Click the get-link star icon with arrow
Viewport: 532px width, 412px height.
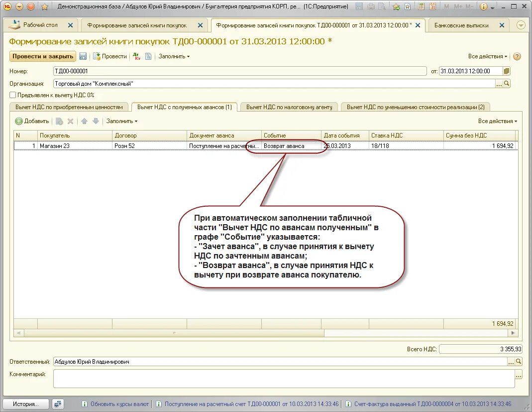point(396,6)
